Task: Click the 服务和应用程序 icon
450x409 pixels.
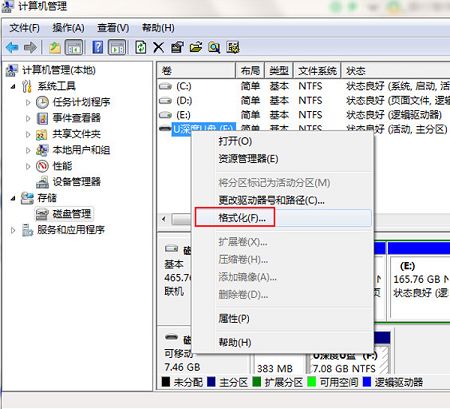Action: [27, 230]
